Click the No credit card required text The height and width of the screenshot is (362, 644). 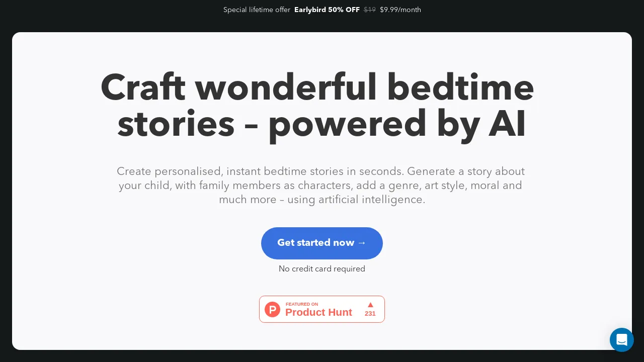pyautogui.click(x=322, y=269)
